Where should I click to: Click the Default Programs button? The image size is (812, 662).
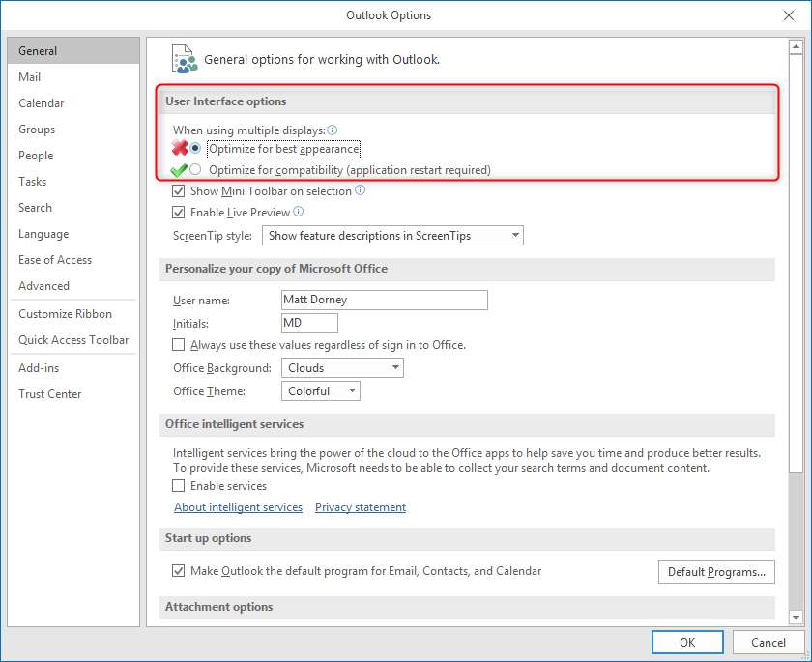point(716,572)
